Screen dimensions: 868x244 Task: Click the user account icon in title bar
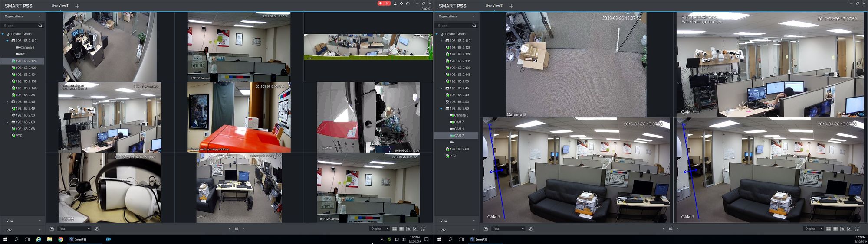click(x=395, y=3)
